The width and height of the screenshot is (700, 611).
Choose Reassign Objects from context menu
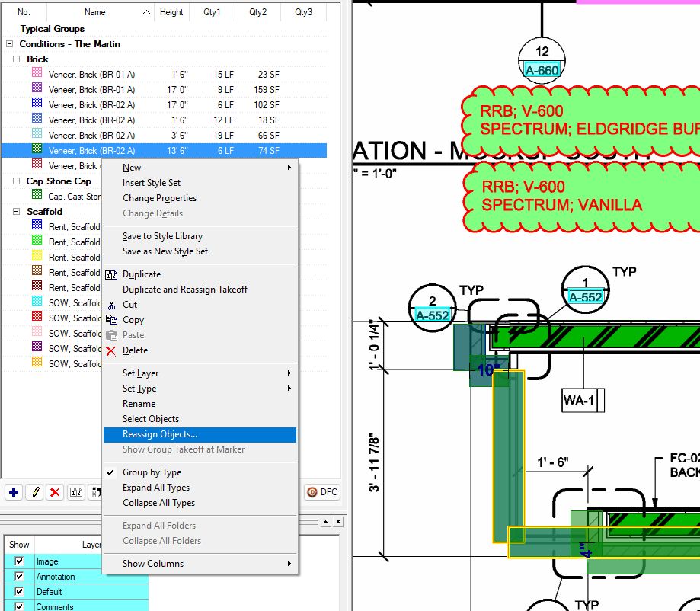[160, 434]
